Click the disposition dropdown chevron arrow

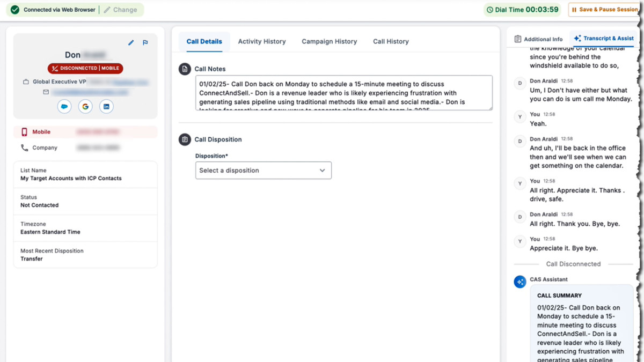pyautogui.click(x=322, y=171)
